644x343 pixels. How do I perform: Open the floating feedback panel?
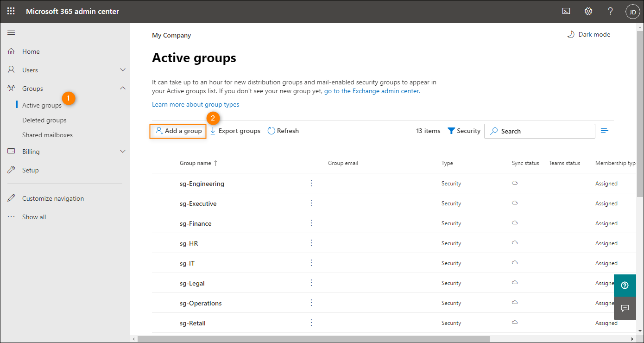tap(625, 308)
